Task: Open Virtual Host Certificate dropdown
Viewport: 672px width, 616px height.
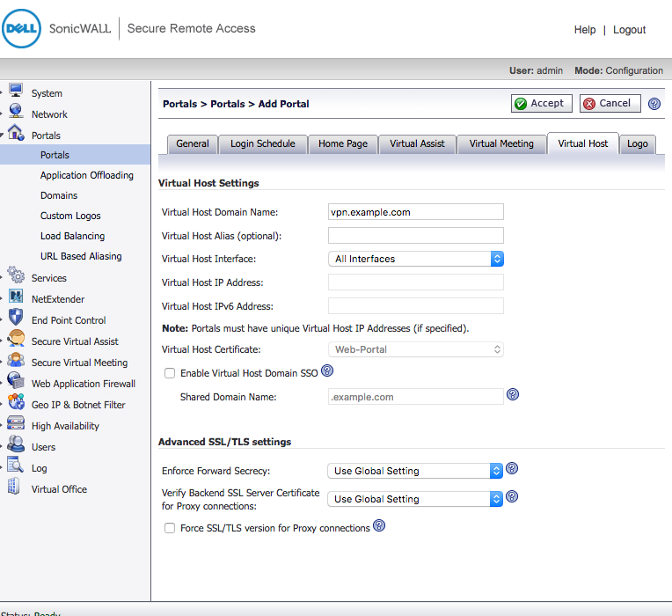Action: (416, 349)
